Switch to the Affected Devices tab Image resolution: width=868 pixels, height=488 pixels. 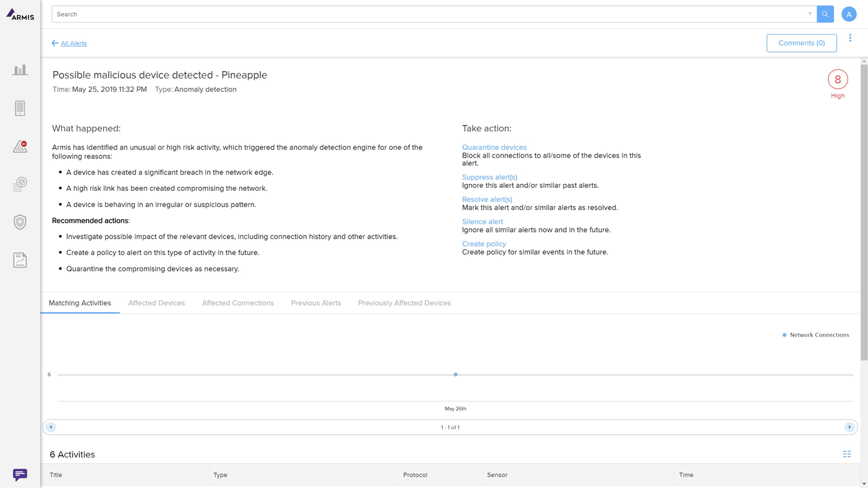156,302
